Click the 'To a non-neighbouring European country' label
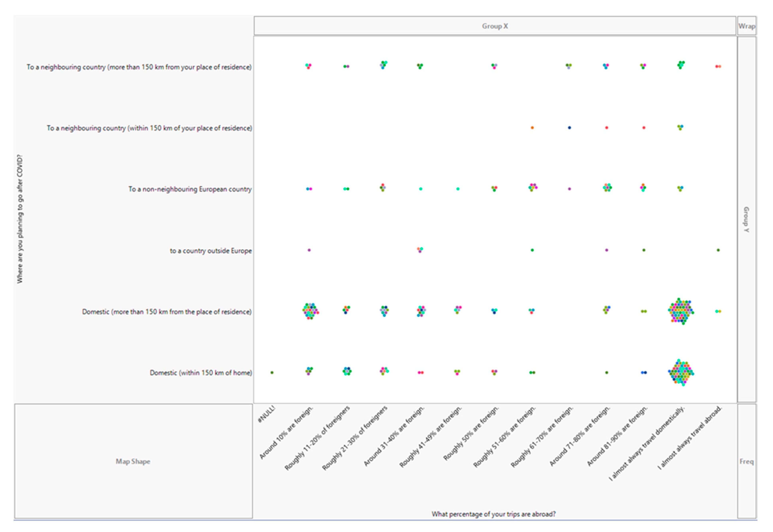The height and width of the screenshot is (532, 773). point(190,189)
